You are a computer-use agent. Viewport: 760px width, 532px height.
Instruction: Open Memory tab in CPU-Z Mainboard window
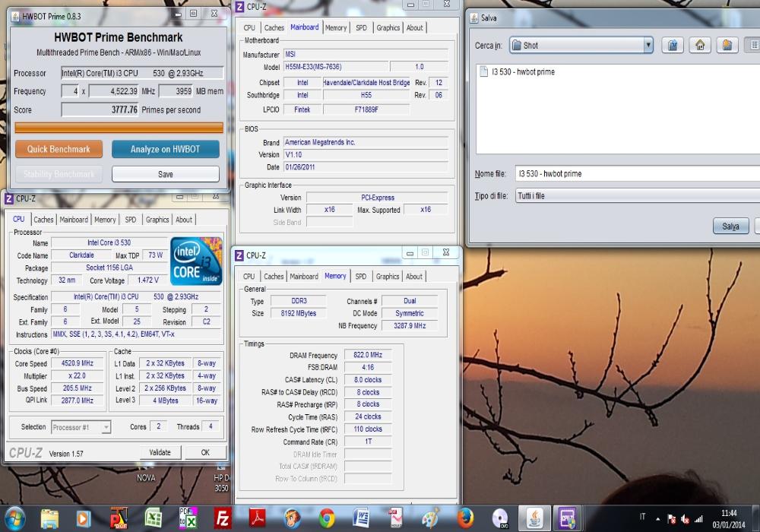coord(336,27)
